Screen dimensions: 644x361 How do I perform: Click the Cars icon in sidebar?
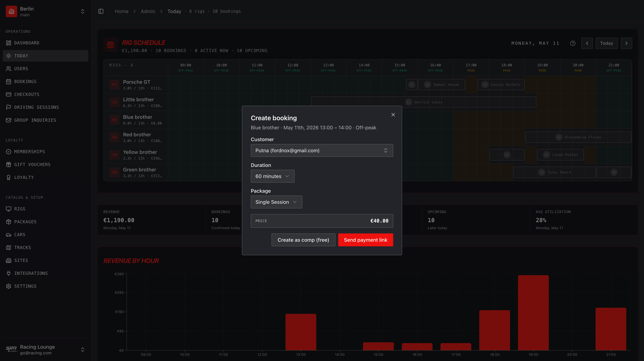pos(9,235)
